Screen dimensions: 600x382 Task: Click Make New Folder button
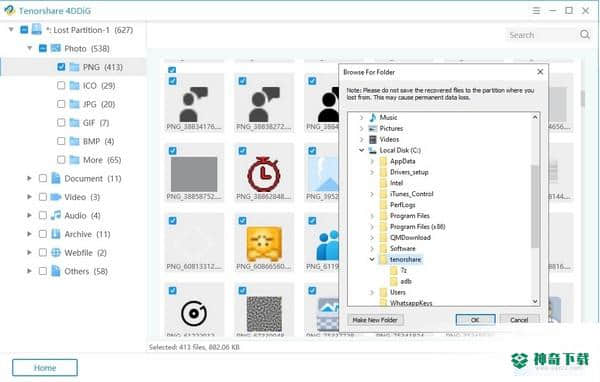point(375,320)
